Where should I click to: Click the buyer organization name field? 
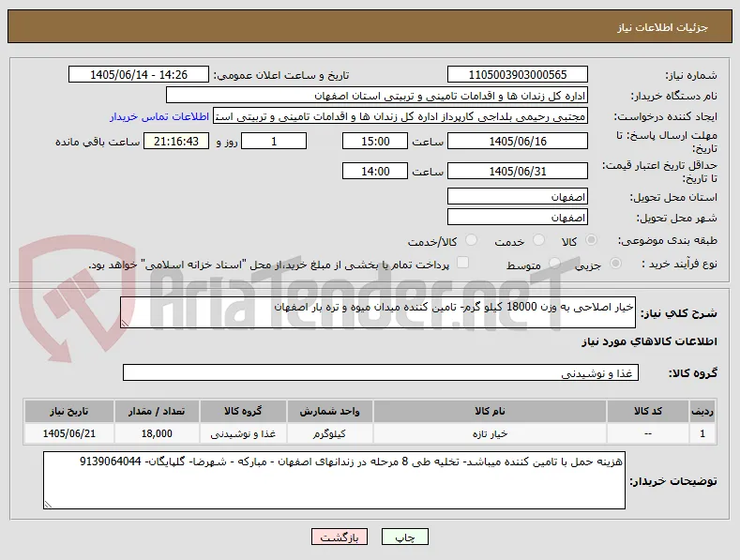point(377,96)
